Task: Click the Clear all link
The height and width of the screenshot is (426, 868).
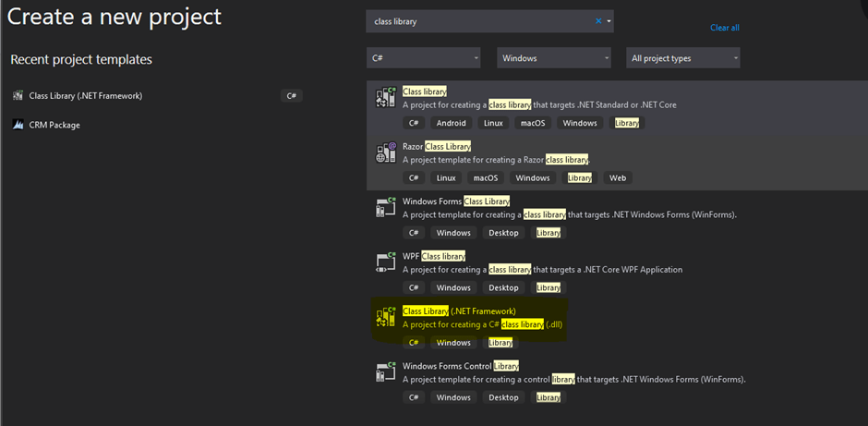Action: pos(724,28)
